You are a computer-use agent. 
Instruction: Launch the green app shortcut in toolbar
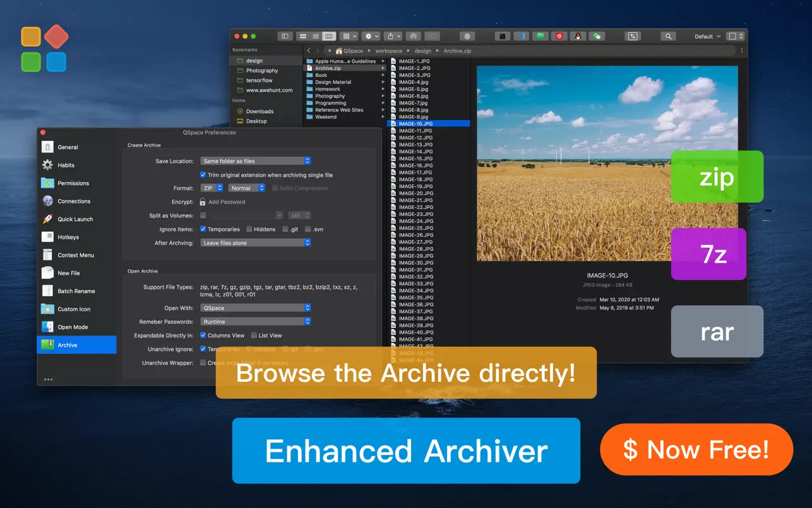click(540, 37)
